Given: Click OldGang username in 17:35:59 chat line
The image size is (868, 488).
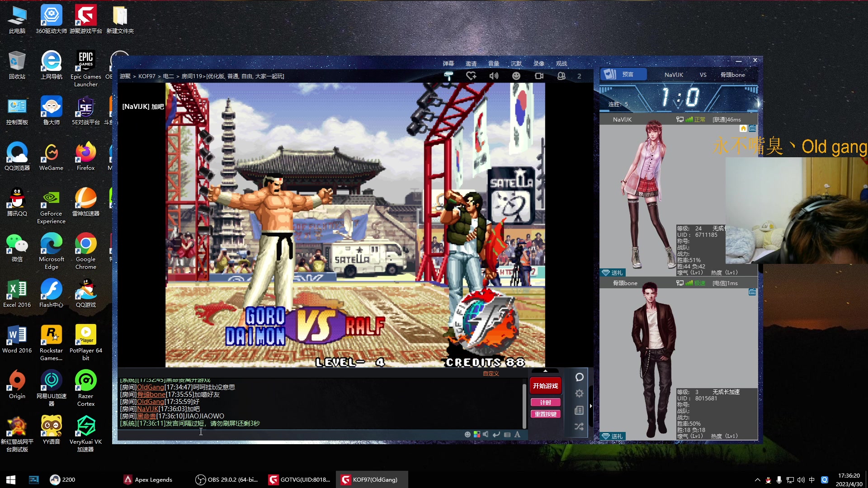Looking at the screenshot, I should (151, 402).
